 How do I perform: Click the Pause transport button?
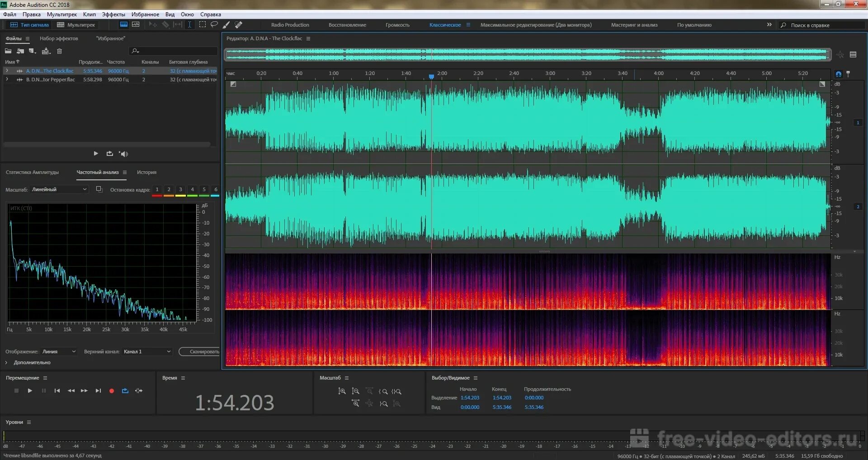click(43, 391)
